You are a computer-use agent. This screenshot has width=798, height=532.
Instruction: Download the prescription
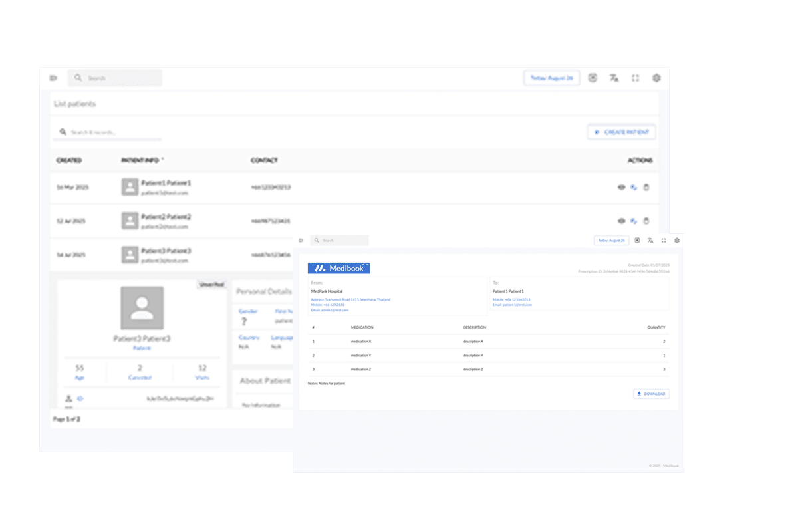tap(651, 394)
